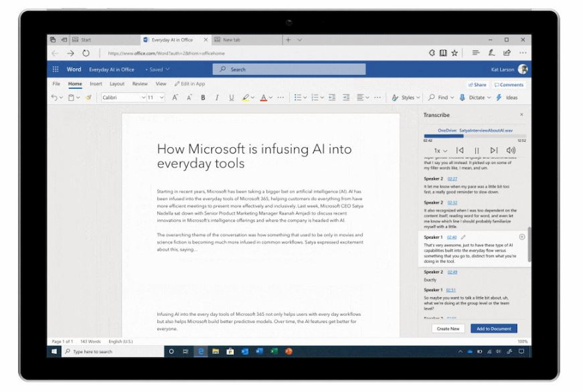Pause the audio playback
This screenshot has height=392, width=583.
(x=477, y=151)
